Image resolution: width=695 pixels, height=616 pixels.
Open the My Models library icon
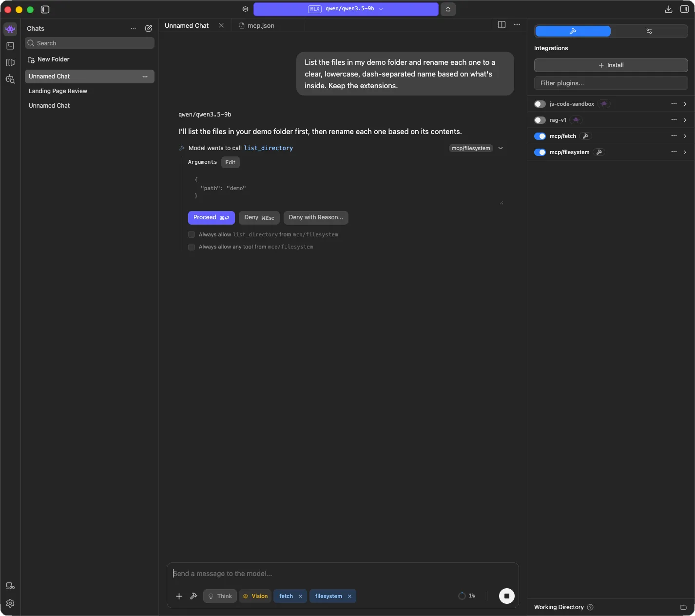(10, 62)
